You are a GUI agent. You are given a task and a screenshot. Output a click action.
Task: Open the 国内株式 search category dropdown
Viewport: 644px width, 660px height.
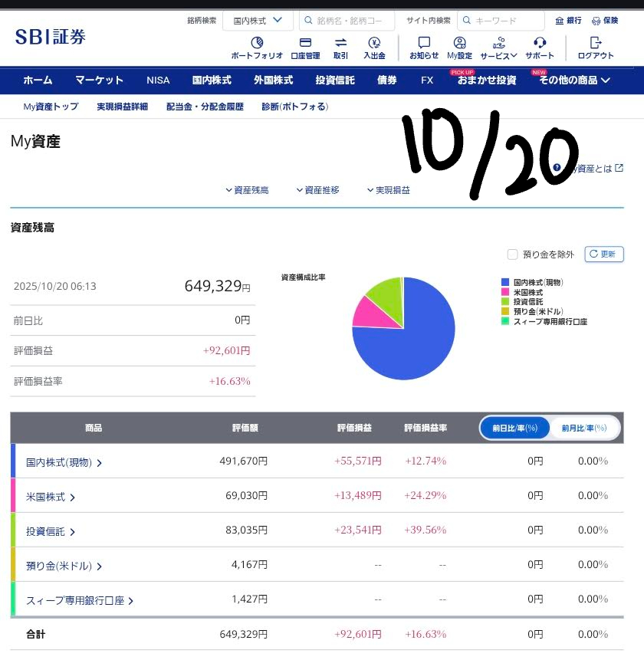258,21
